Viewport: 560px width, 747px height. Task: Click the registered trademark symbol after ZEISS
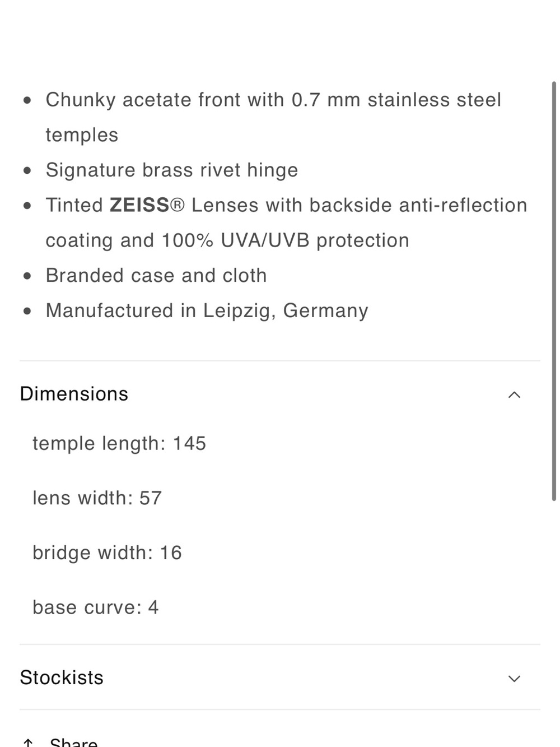pos(177,205)
